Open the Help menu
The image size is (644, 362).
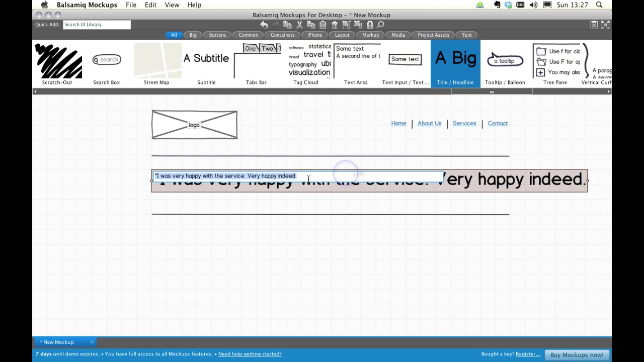(x=194, y=5)
